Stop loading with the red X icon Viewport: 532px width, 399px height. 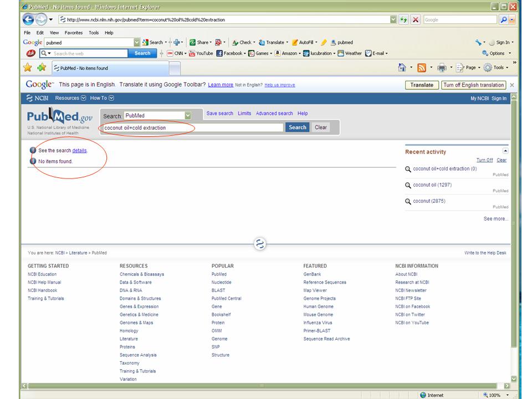[415, 20]
